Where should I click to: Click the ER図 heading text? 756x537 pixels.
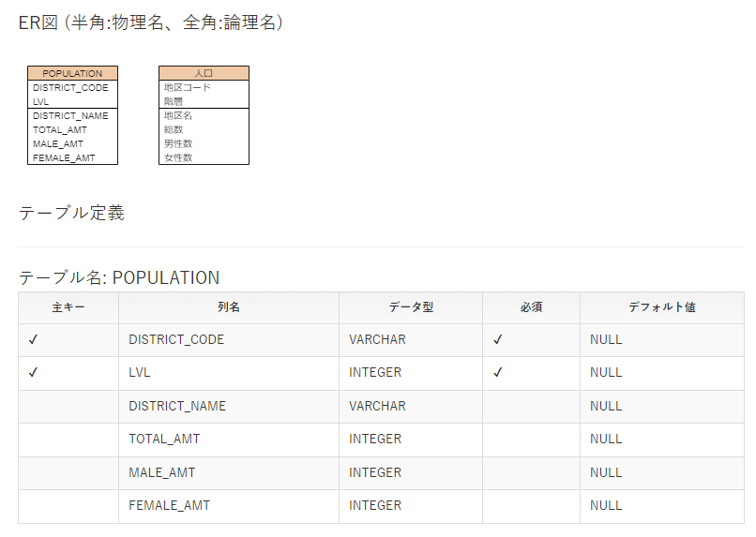click(x=150, y=22)
